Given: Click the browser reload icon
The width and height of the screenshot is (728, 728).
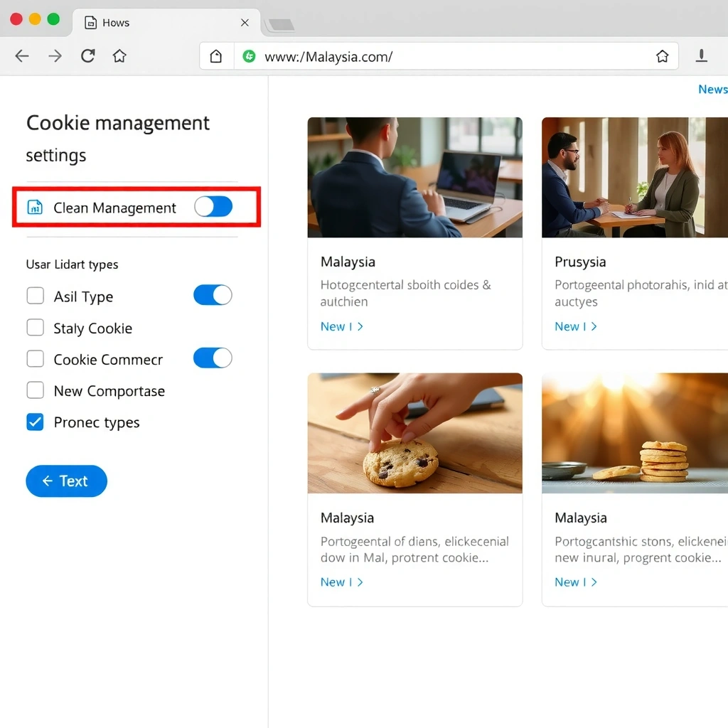Looking at the screenshot, I should (87, 55).
